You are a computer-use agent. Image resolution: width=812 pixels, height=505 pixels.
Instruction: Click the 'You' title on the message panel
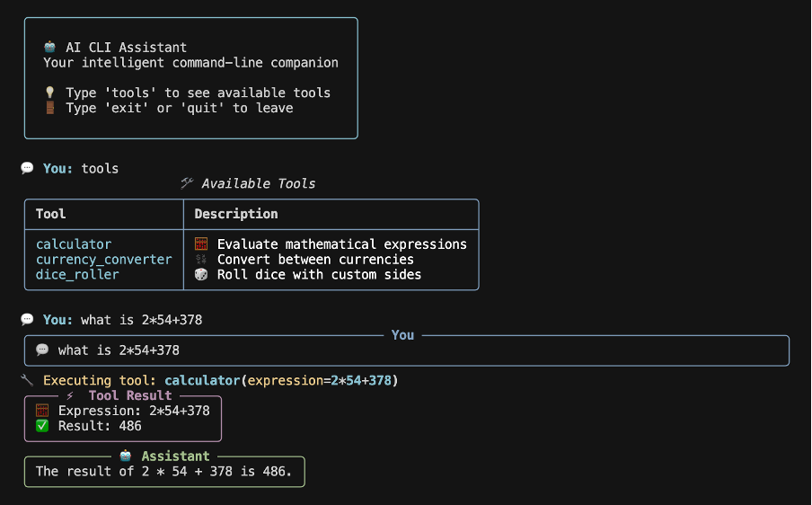pos(402,335)
